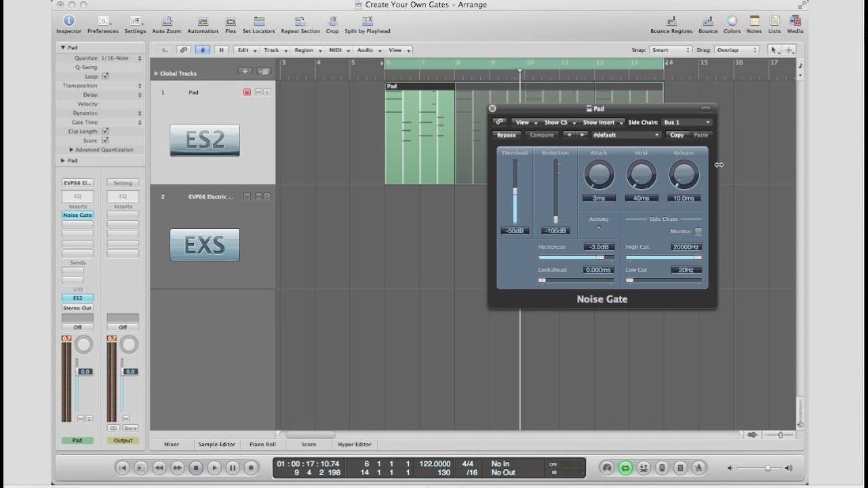Switch to the Sample Editor tab
Image resolution: width=868 pixels, height=488 pixels.
coord(216,445)
